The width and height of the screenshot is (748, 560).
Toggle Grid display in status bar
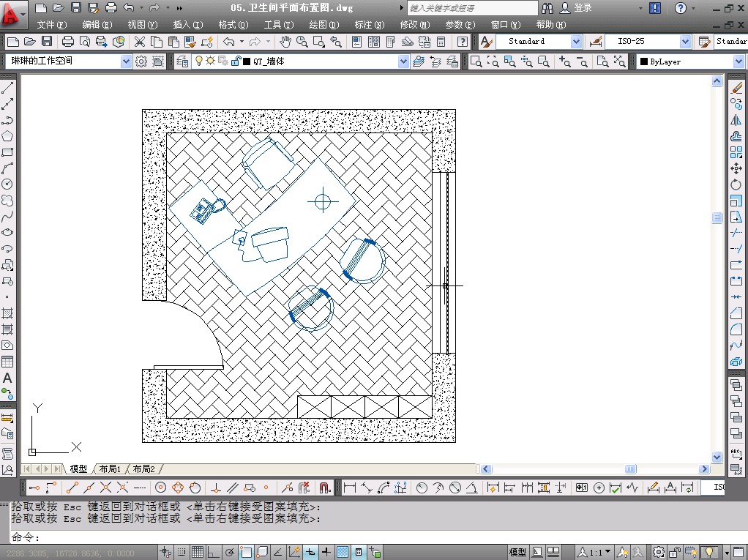195,552
